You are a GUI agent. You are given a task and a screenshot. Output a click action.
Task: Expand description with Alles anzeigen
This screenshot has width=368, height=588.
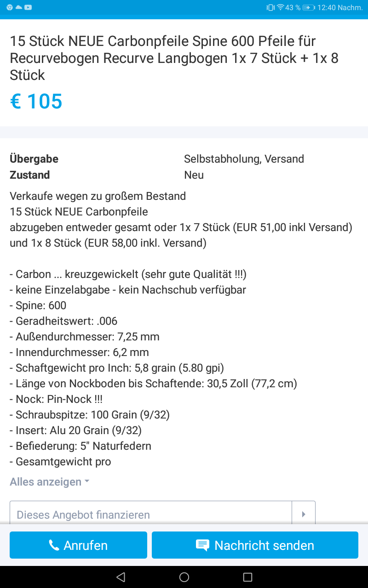[x=49, y=482]
